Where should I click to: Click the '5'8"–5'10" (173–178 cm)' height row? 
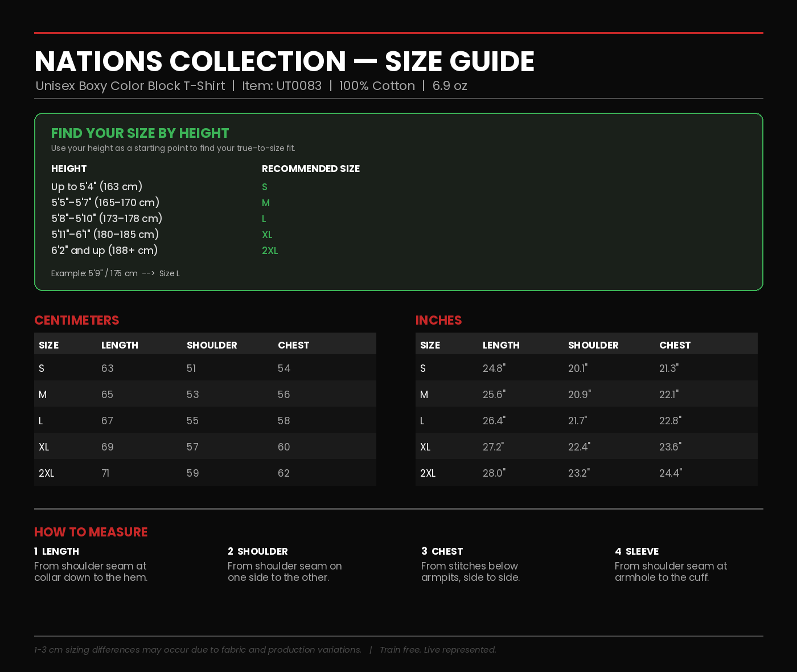click(x=107, y=219)
